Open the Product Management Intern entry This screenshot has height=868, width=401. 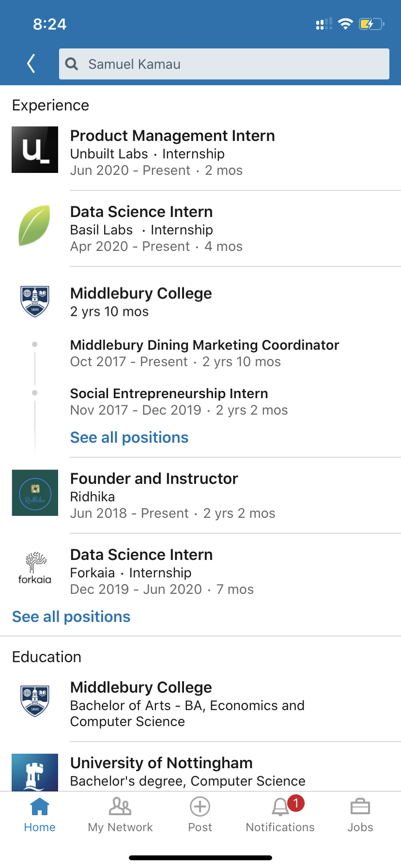point(172,136)
